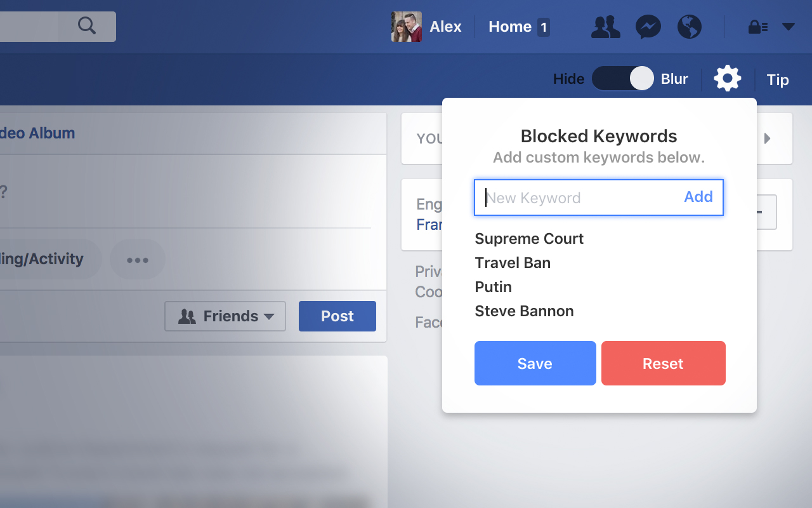Toggle the Hide/Blur switch
The image size is (812, 508).
point(623,79)
